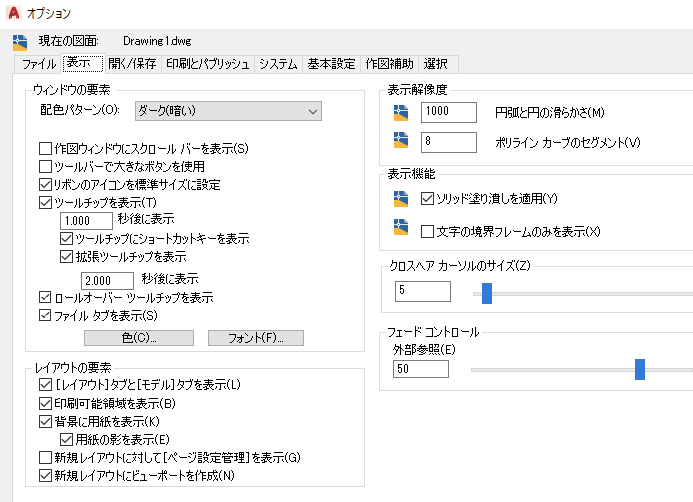Toggle [レイアウト]タブと[モデル]タブを表示 checkbox
Viewport: 693px width, 502px height.
46,385
